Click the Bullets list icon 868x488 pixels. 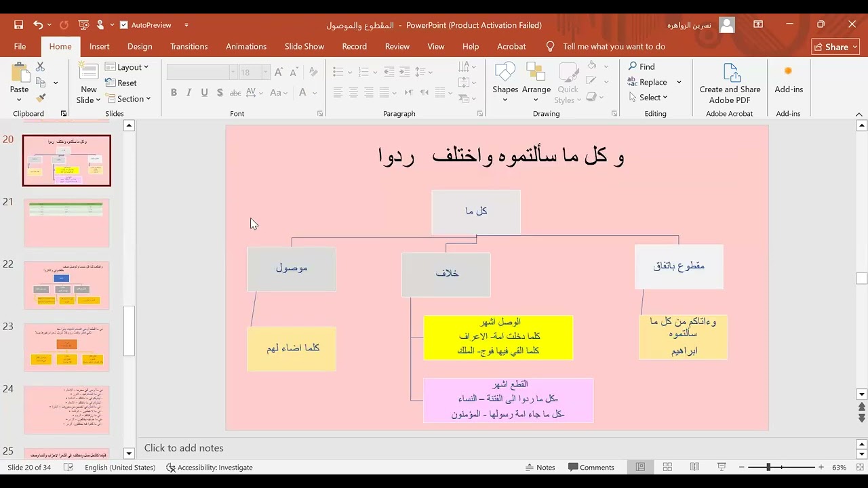(x=337, y=72)
